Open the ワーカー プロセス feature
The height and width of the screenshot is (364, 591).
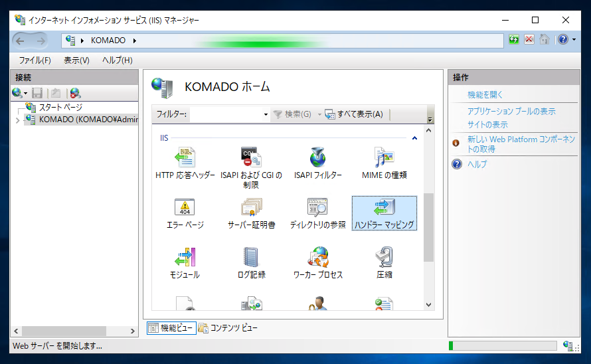[317, 263]
